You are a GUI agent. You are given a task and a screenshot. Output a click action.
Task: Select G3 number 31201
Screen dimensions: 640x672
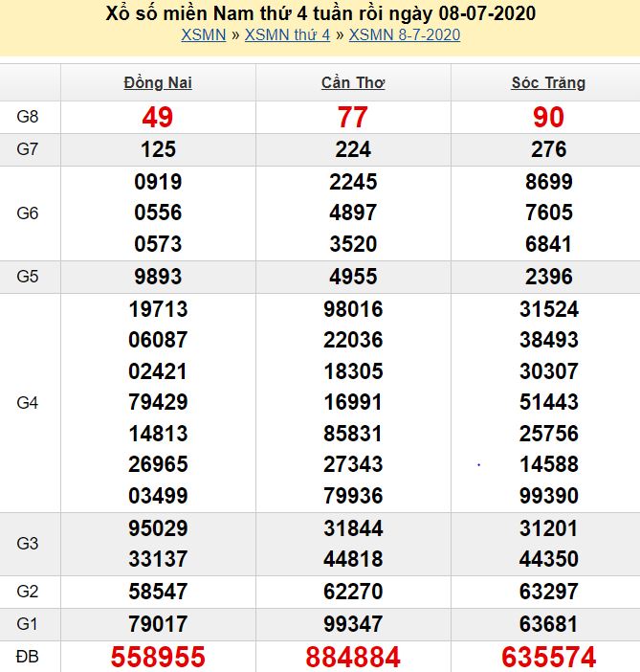[549, 528]
